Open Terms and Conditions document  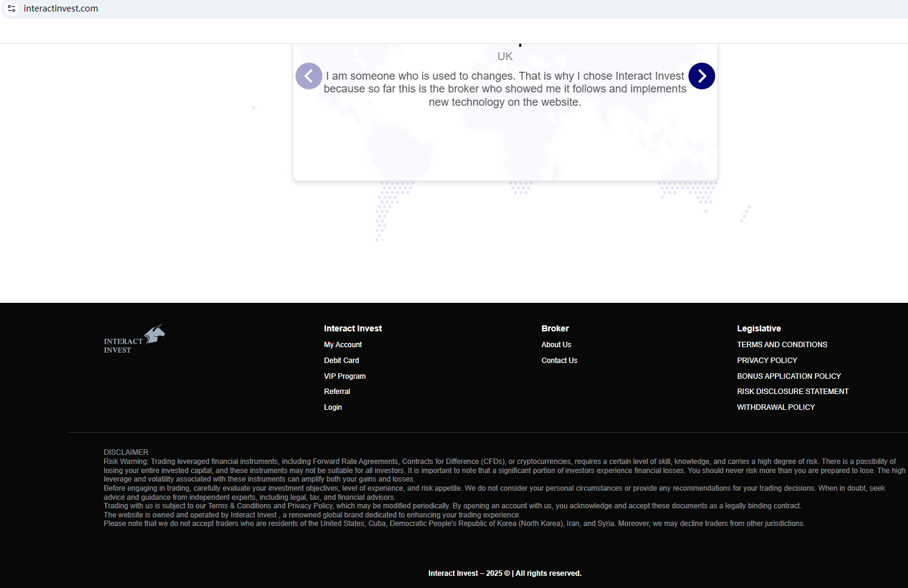point(782,345)
